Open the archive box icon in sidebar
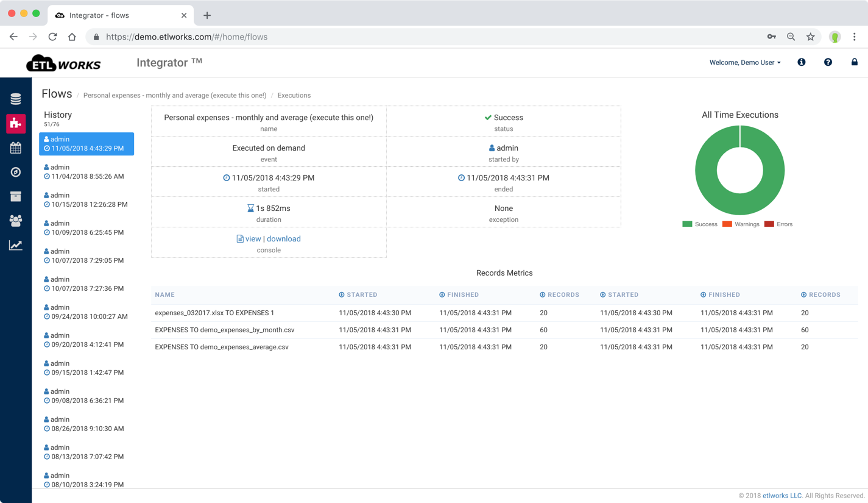This screenshot has height=503, width=868. tap(15, 196)
